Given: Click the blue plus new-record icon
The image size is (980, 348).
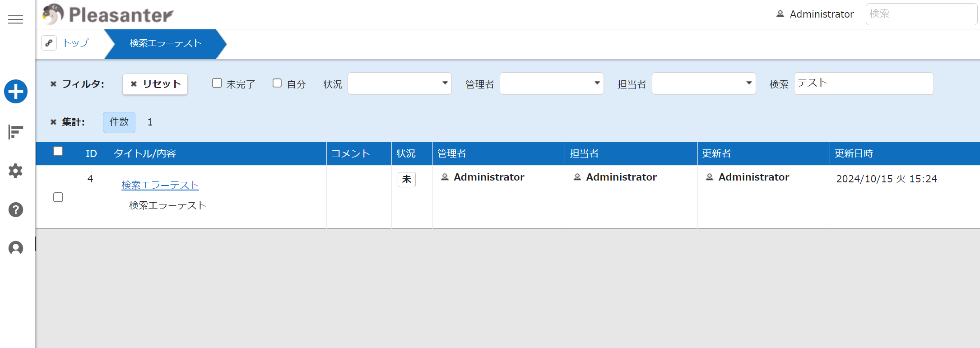Looking at the screenshot, I should [16, 92].
